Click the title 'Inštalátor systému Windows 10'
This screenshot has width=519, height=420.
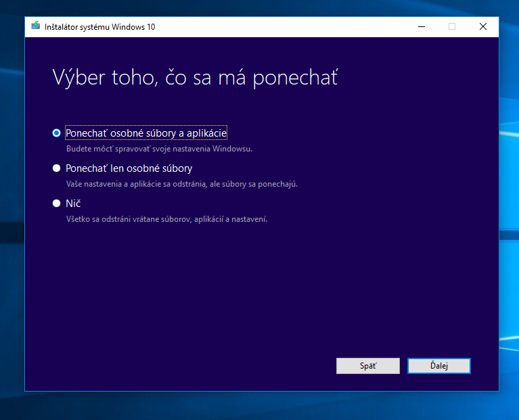click(x=99, y=27)
